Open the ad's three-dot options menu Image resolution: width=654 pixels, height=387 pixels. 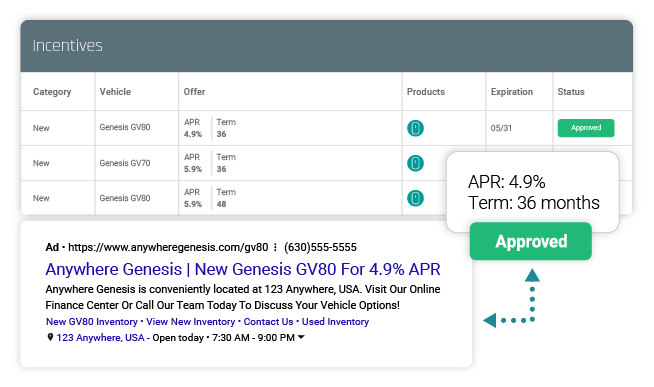[275, 247]
